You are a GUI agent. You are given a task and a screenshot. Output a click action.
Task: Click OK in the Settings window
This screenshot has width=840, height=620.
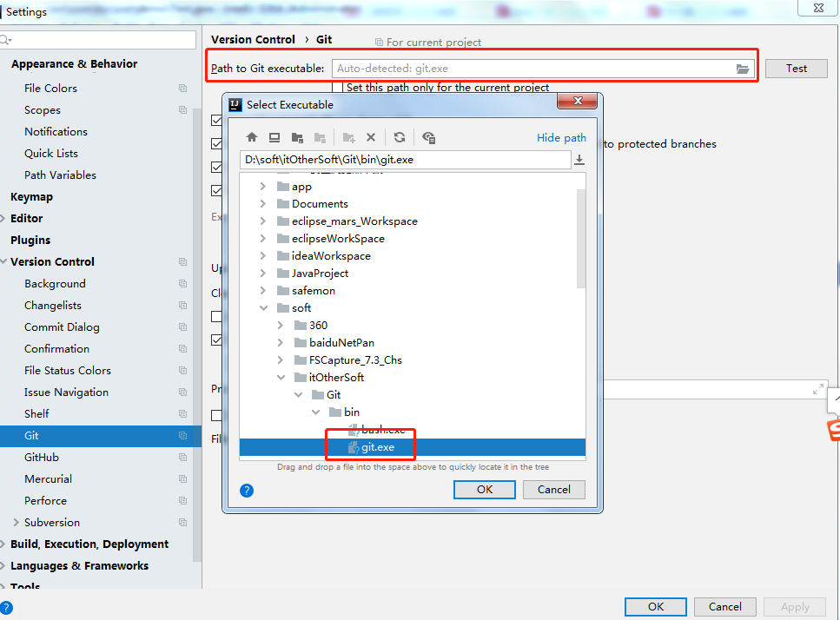tap(656, 607)
